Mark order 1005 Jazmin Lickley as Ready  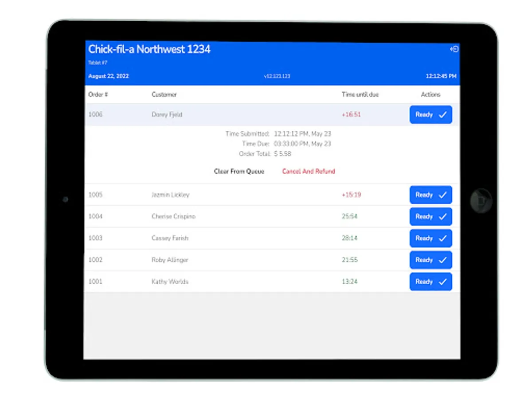(x=430, y=195)
